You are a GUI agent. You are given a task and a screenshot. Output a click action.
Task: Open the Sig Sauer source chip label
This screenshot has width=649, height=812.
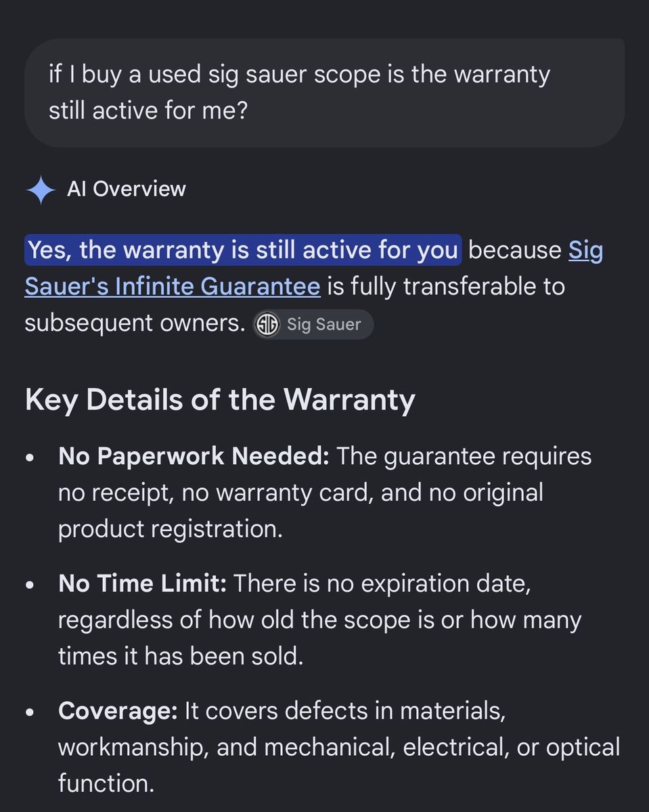point(323,325)
